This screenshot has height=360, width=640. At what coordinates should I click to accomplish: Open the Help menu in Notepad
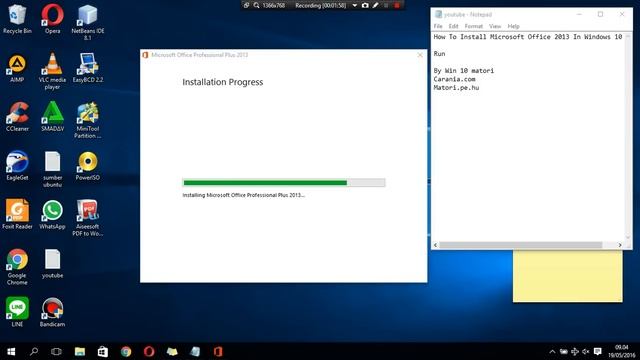513,26
